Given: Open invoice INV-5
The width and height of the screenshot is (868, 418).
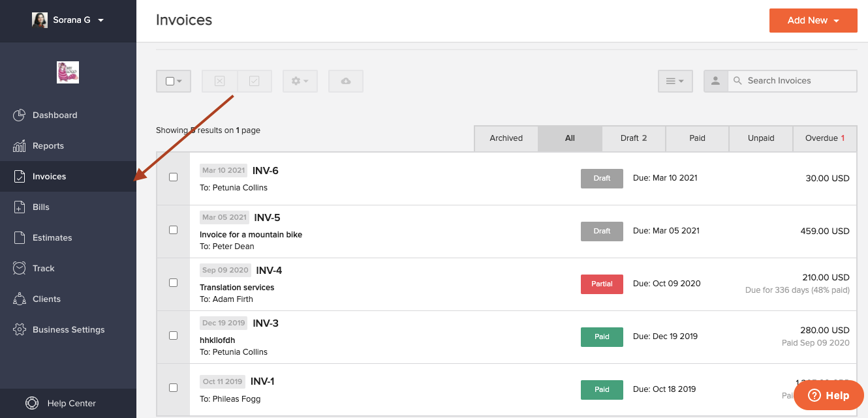Looking at the screenshot, I should pyautogui.click(x=267, y=218).
